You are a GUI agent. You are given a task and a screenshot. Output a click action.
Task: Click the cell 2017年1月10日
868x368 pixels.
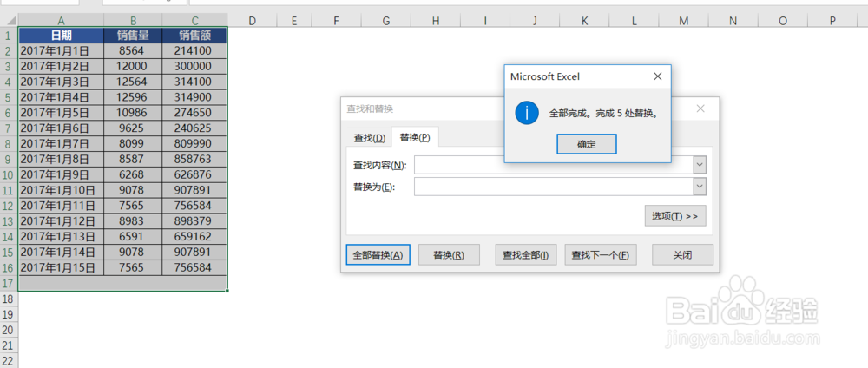point(61,190)
